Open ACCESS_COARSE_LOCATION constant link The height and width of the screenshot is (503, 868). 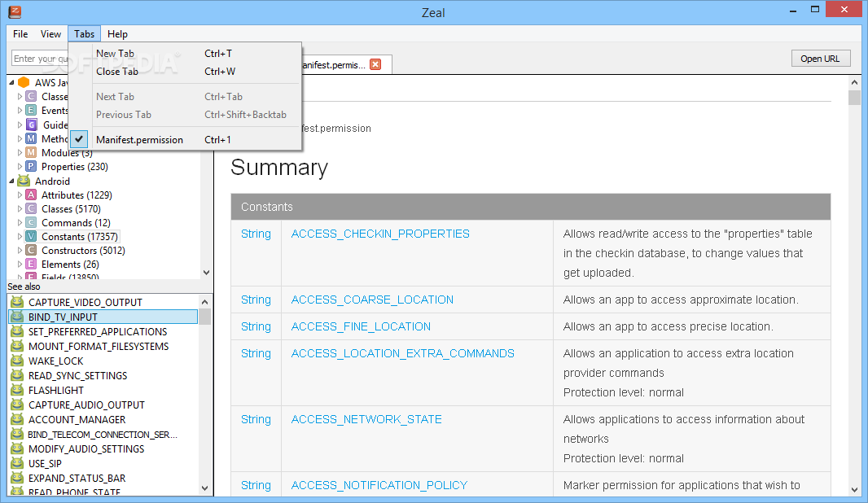tap(372, 300)
